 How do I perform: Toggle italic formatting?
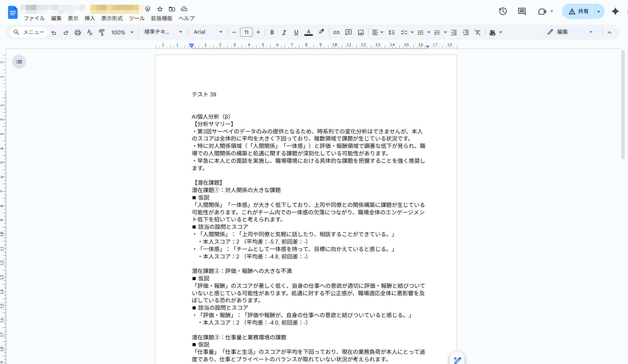[284, 32]
